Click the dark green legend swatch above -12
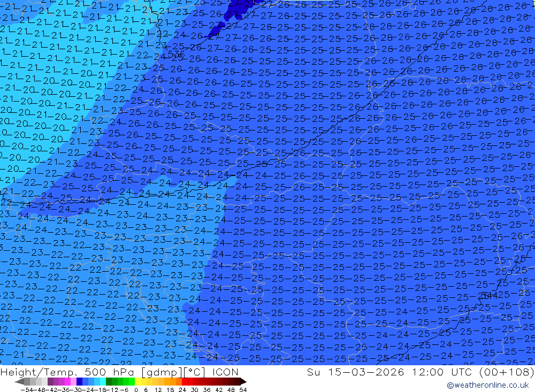Image resolution: width=535 pixels, height=392 pixels. click(x=109, y=381)
